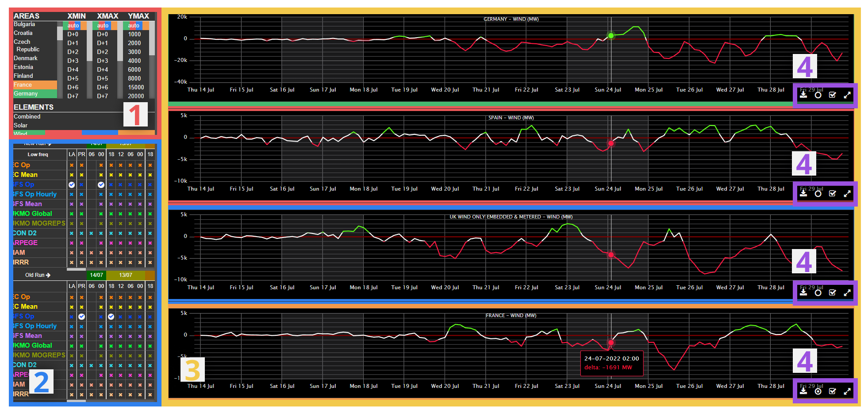Click the Old Run arrow label

pyautogui.click(x=38, y=275)
